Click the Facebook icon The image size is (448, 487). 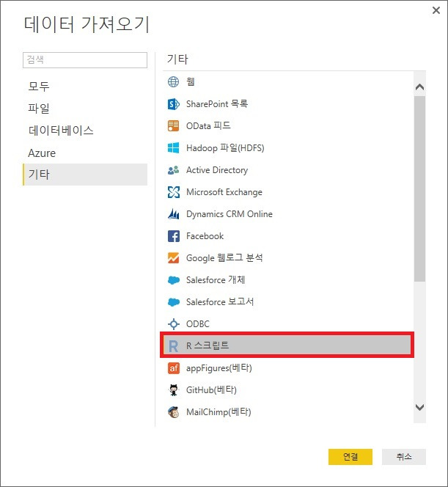tap(173, 236)
